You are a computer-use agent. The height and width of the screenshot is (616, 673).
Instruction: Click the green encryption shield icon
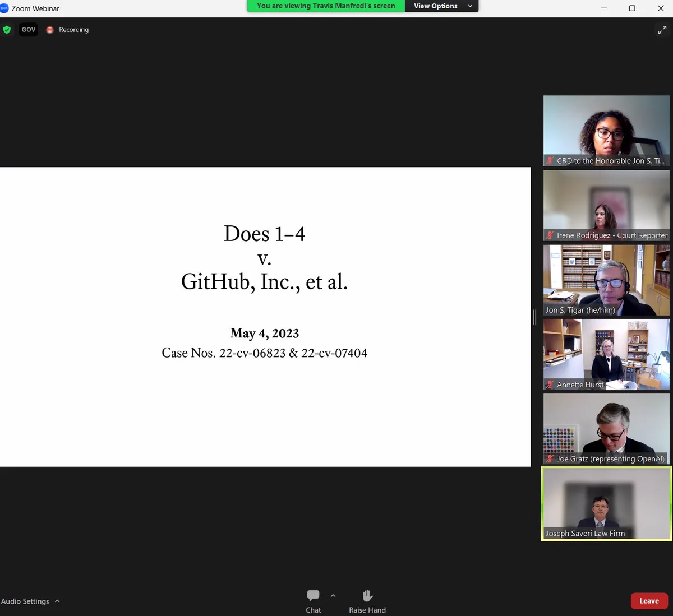(x=7, y=30)
